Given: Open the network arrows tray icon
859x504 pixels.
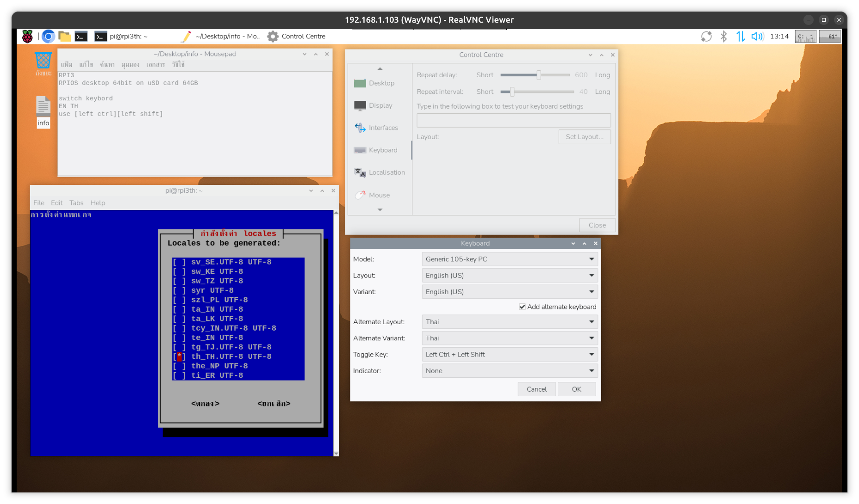Looking at the screenshot, I should tap(741, 36).
